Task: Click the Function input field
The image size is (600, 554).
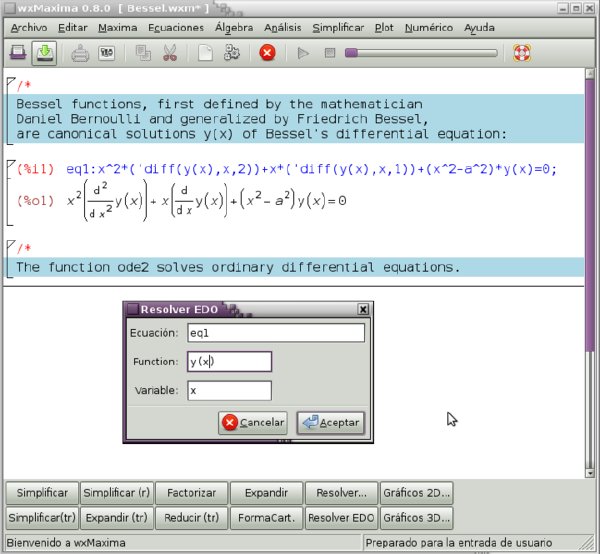Action: click(229, 362)
